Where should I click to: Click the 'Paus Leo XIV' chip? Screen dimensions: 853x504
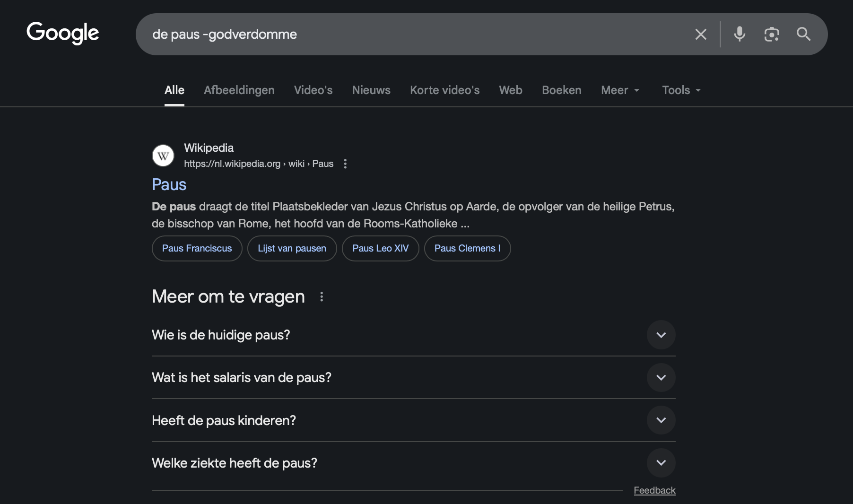click(380, 248)
